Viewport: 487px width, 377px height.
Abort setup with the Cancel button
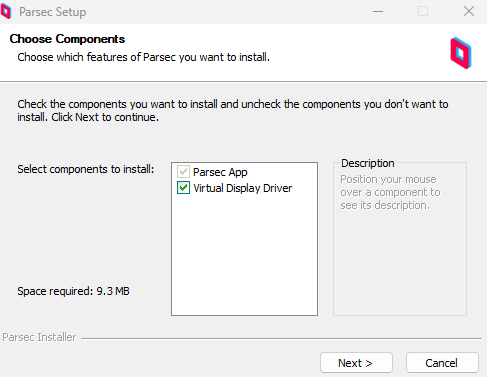442,363
